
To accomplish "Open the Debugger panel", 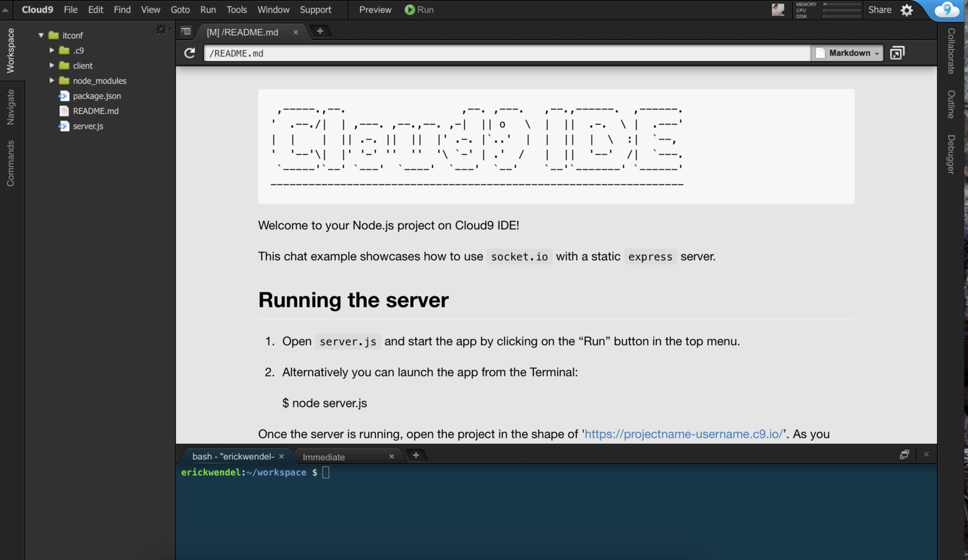I will click(x=951, y=155).
